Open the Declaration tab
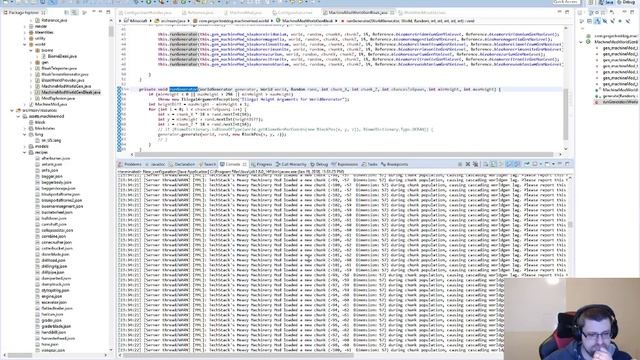 [x=182, y=164]
